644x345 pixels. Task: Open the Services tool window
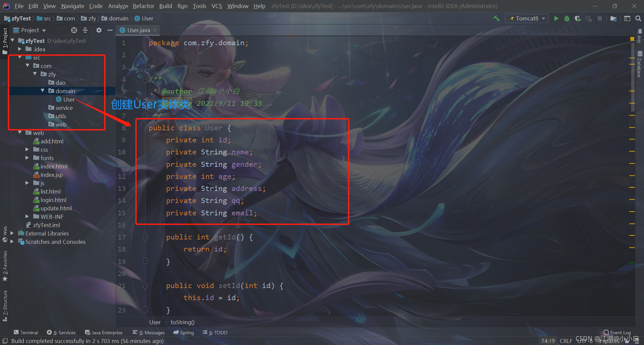(x=61, y=333)
